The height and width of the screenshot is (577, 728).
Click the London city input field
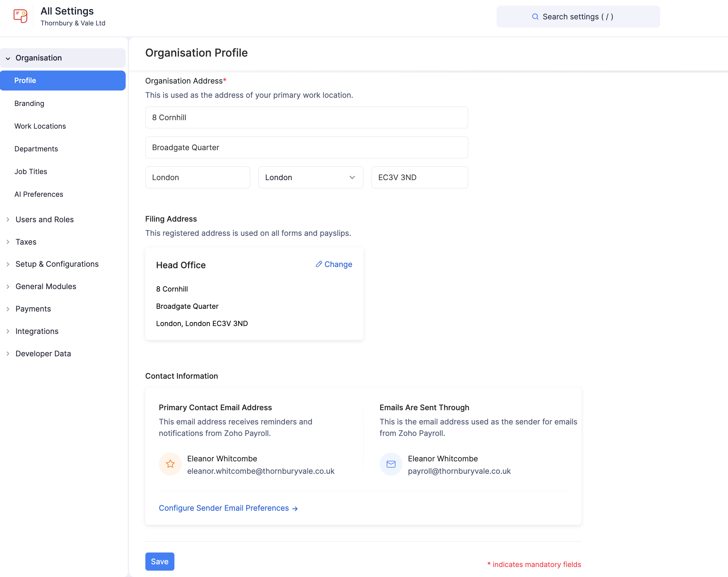coord(197,177)
